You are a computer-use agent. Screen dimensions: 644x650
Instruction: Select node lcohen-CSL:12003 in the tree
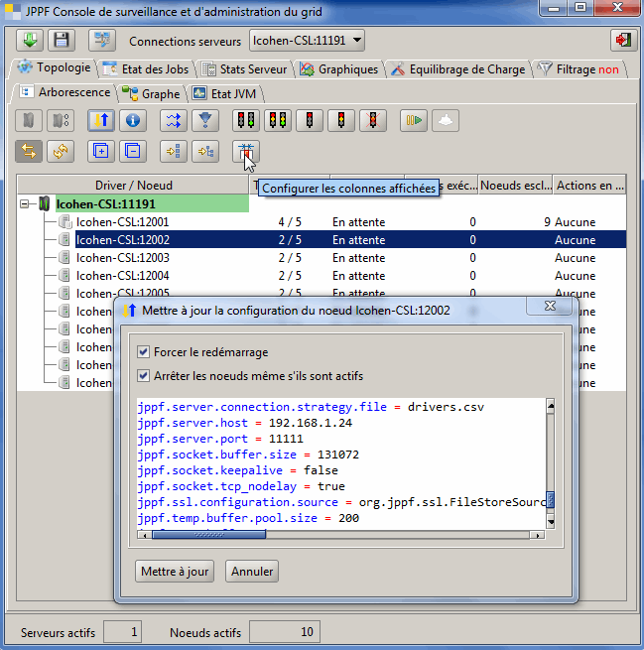pos(108,258)
